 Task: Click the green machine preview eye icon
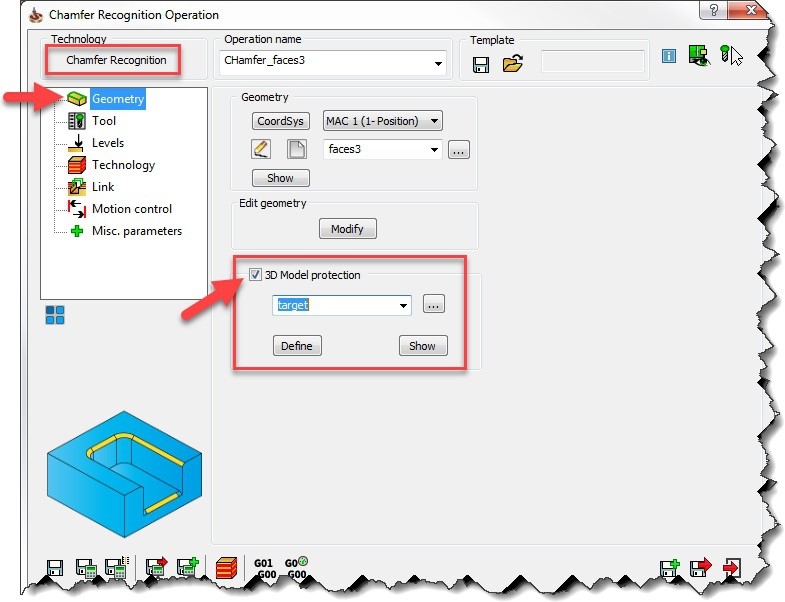pyautogui.click(x=699, y=55)
